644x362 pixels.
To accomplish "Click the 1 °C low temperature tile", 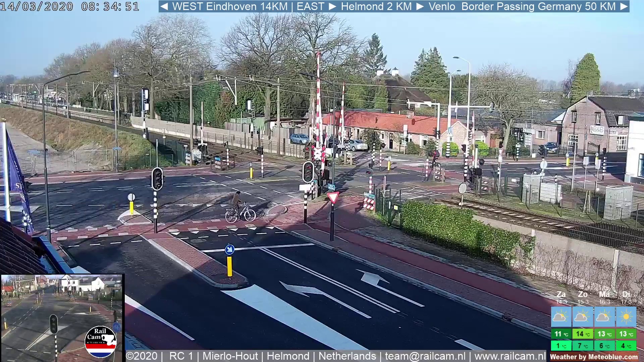I will [561, 346].
